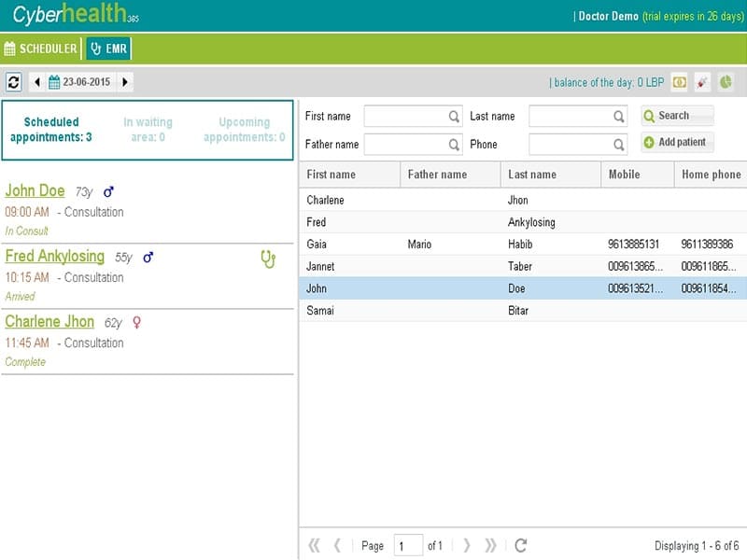Click the Phone search input field
Viewport: 747px width, 560px height.
click(x=578, y=145)
